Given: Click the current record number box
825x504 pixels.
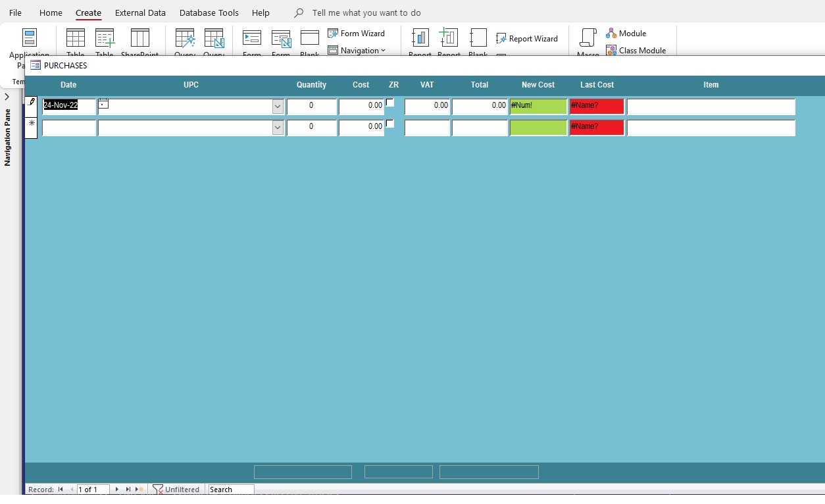Looking at the screenshot, I should [93, 490].
